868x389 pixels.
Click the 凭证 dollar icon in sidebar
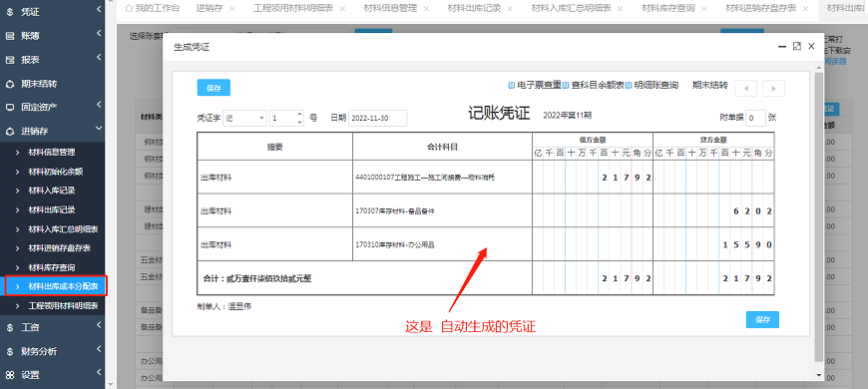[x=10, y=12]
